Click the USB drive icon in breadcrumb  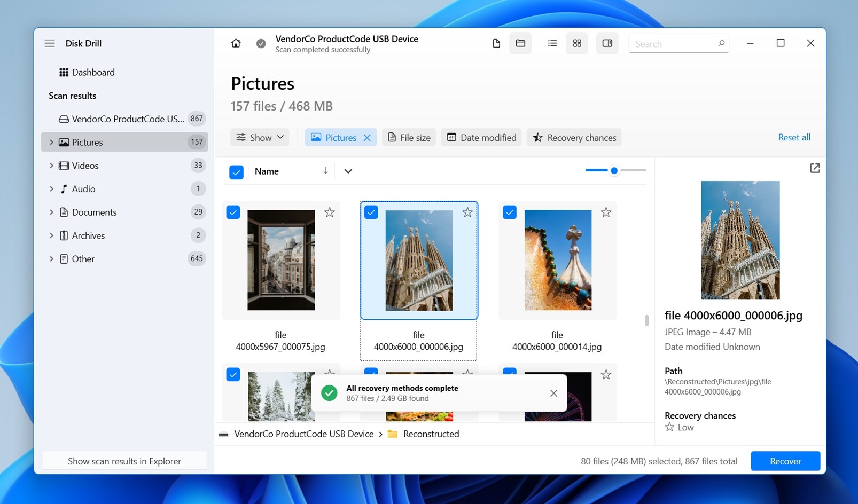[x=223, y=434]
